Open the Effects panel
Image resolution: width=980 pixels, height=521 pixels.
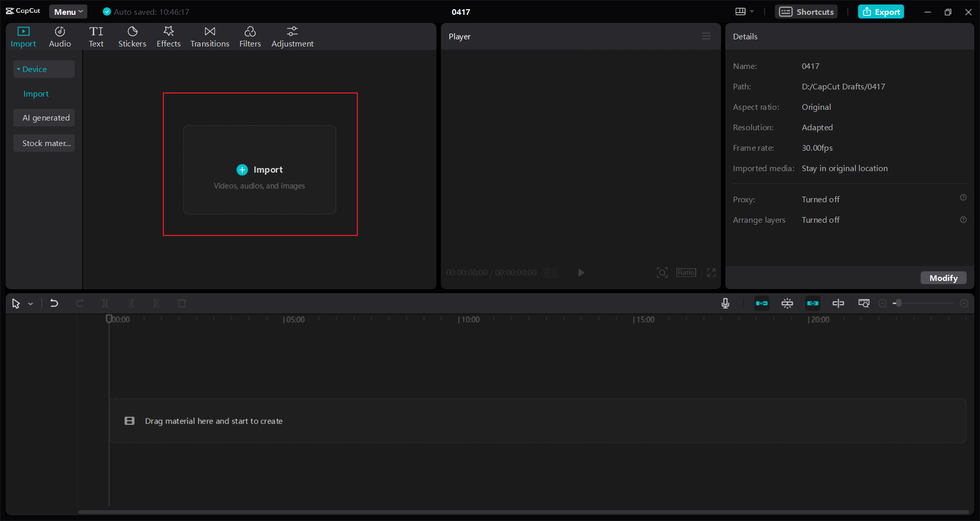click(x=168, y=36)
